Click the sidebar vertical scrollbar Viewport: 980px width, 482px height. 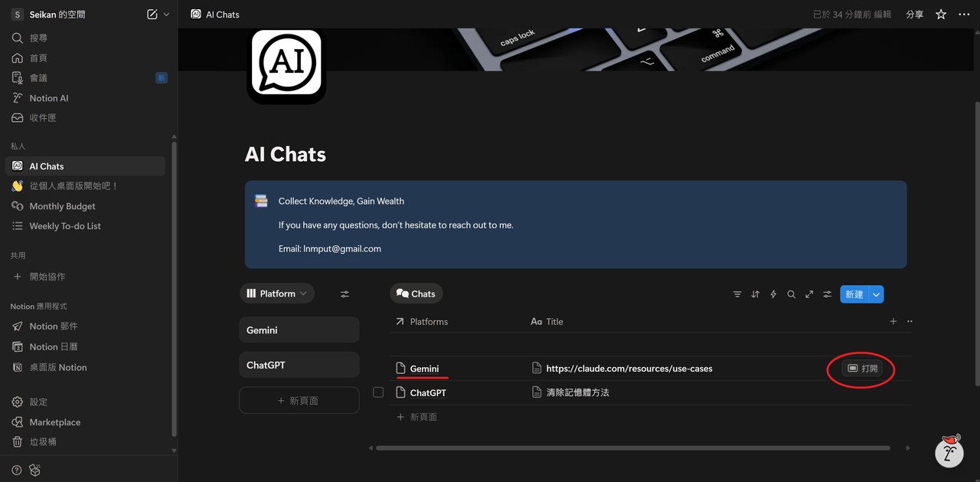174,287
